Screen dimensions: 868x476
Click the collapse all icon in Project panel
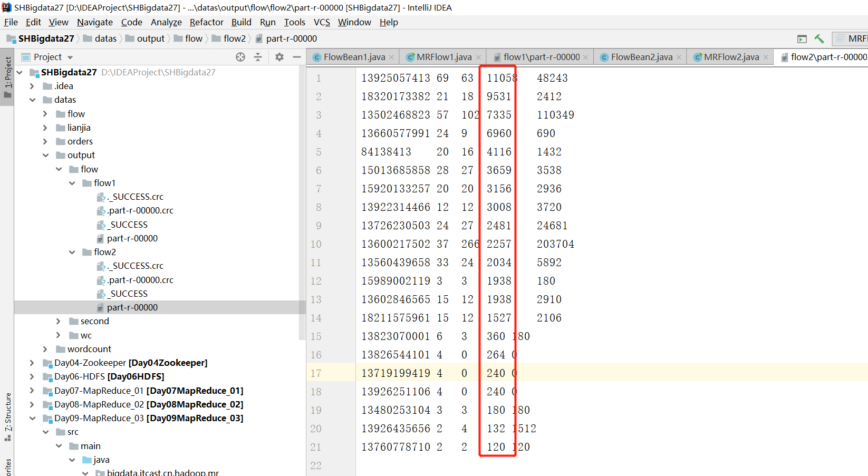point(258,57)
